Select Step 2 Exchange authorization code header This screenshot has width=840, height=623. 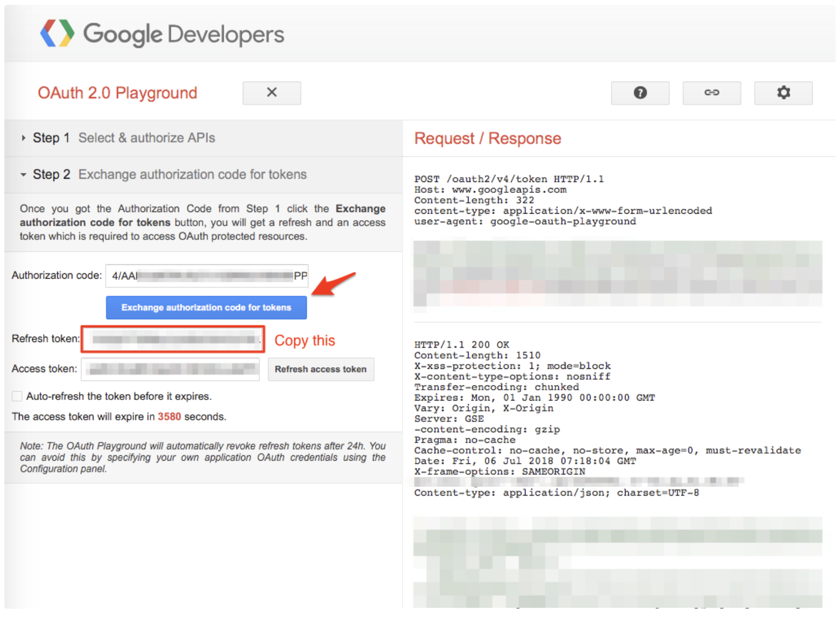pos(192,175)
